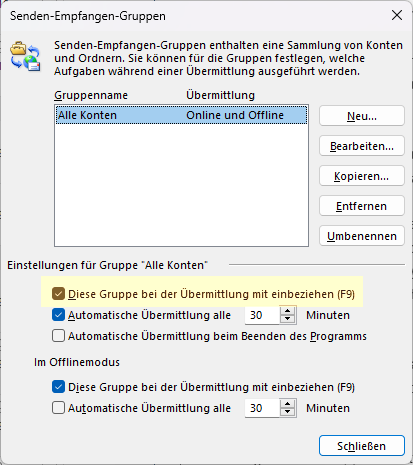Enable 'Automatische Übermittlung beim Beenden des Programms'
The image size is (413, 465).
58,336
